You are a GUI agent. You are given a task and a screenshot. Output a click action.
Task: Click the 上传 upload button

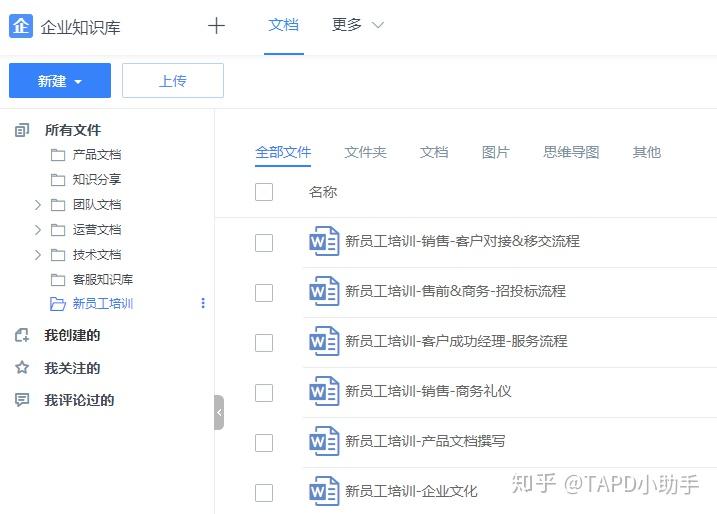click(x=173, y=80)
